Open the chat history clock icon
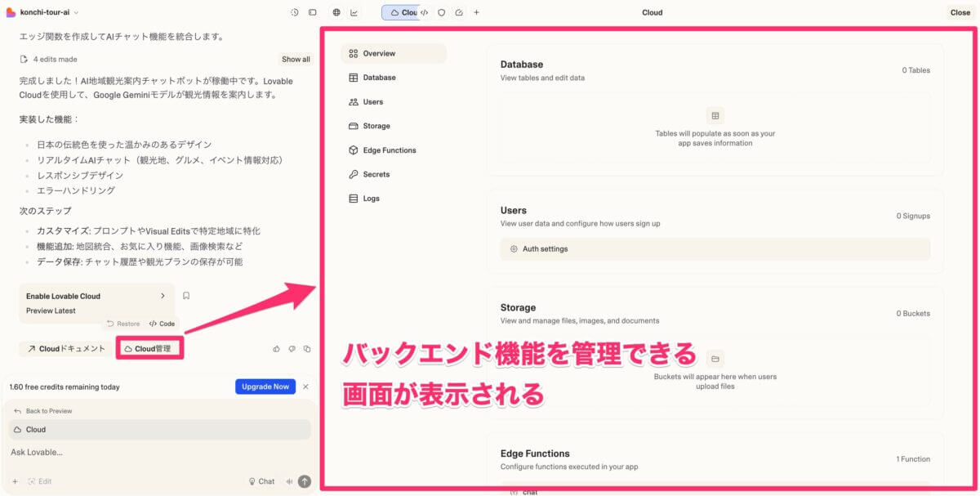Image resolution: width=980 pixels, height=496 pixels. [x=295, y=12]
